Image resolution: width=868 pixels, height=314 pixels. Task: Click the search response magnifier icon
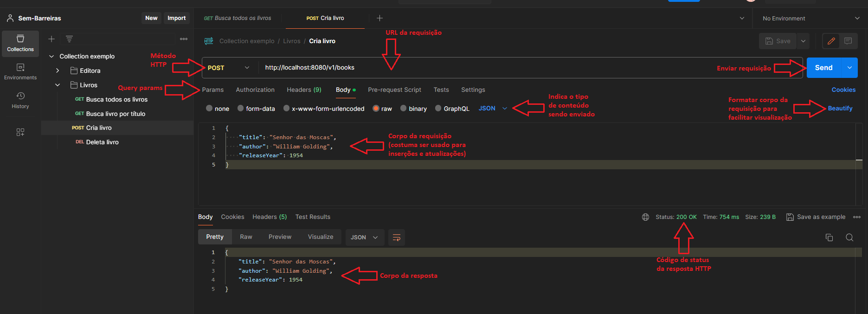click(x=849, y=237)
